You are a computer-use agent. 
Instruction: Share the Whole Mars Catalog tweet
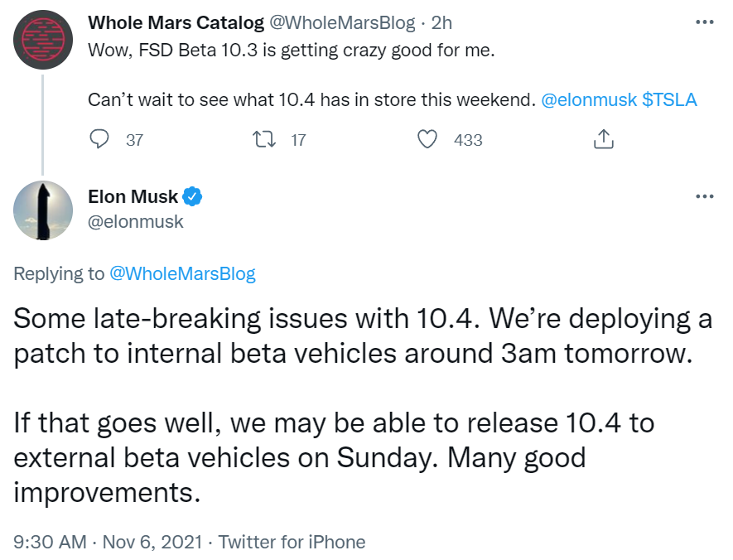click(604, 139)
